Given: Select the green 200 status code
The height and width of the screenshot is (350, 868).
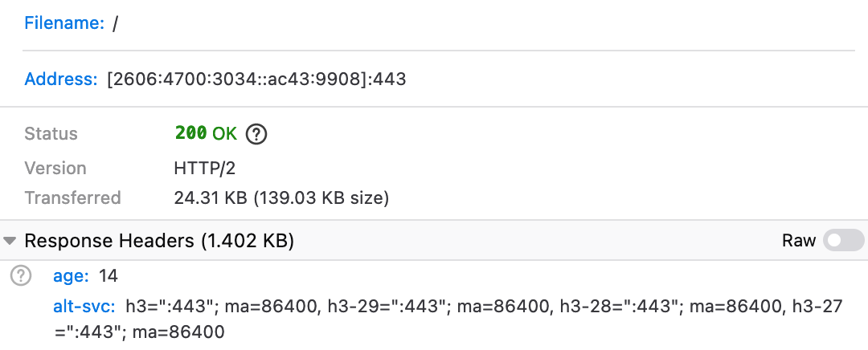Looking at the screenshot, I should point(191,134).
